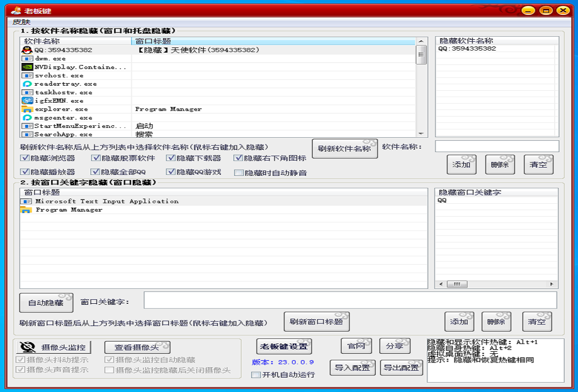
Task: Click the 软件名称 column header
Action: [75, 41]
